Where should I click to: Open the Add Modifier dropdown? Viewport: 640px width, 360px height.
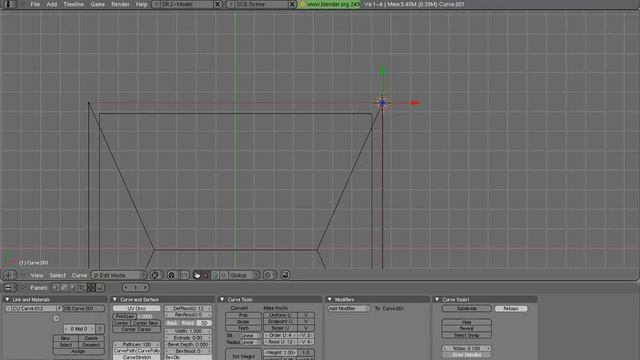point(349,309)
